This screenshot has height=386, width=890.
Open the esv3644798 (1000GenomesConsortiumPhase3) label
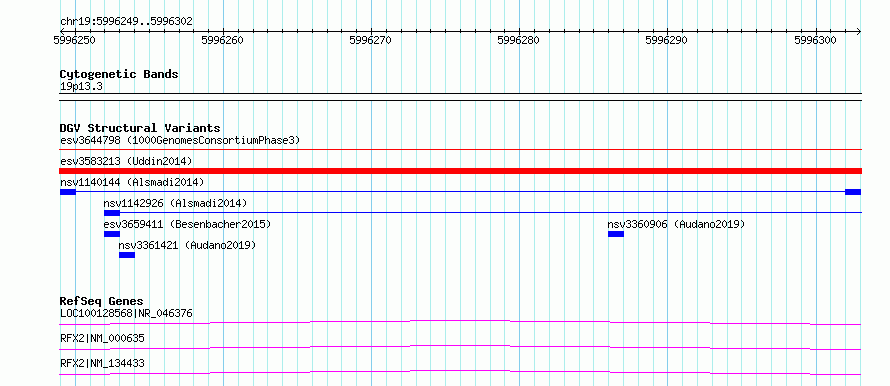coord(180,140)
